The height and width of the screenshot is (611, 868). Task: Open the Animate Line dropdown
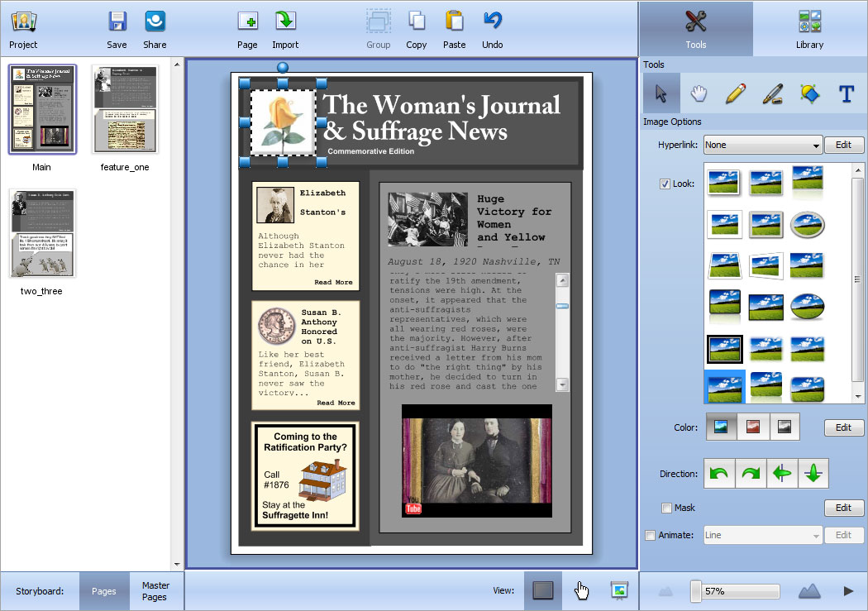(x=762, y=535)
